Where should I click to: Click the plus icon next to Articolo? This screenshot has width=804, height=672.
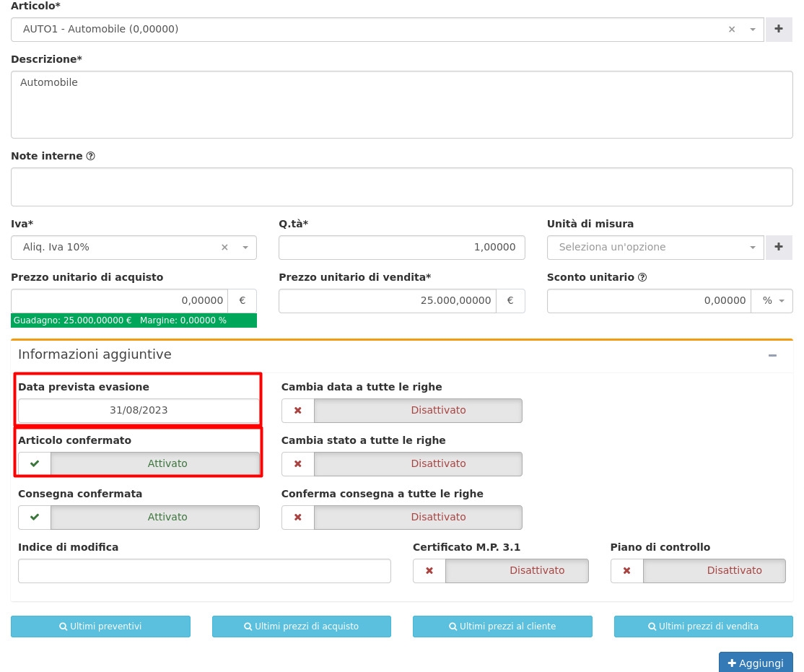click(x=779, y=30)
